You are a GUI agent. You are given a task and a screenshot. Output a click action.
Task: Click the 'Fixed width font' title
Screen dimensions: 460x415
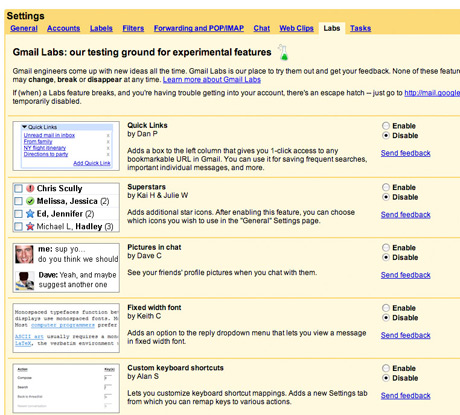point(154,307)
